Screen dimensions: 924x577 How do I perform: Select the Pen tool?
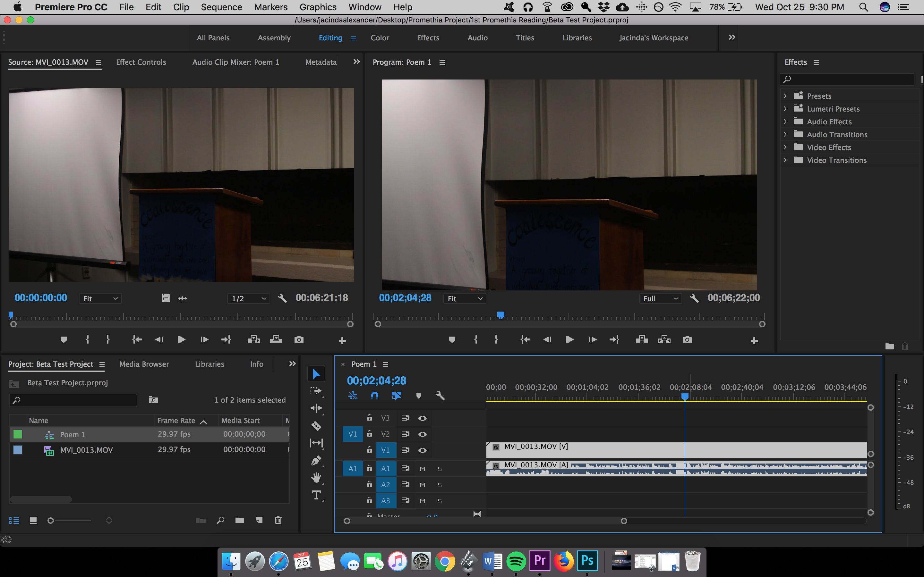[316, 461]
